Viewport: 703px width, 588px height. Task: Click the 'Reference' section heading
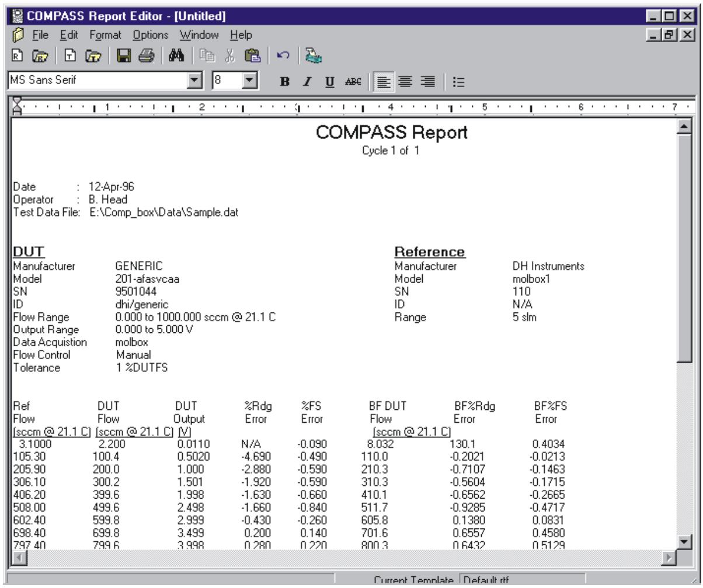coord(430,252)
